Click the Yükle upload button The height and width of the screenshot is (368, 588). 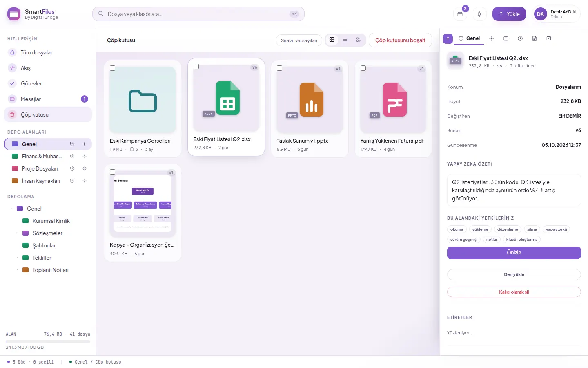coord(509,14)
